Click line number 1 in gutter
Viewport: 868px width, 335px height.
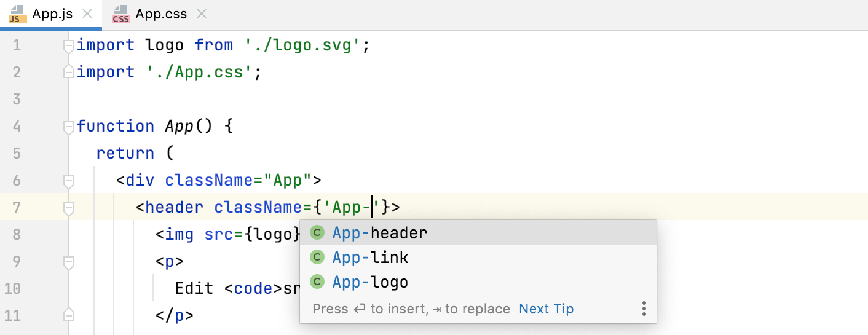point(17,45)
